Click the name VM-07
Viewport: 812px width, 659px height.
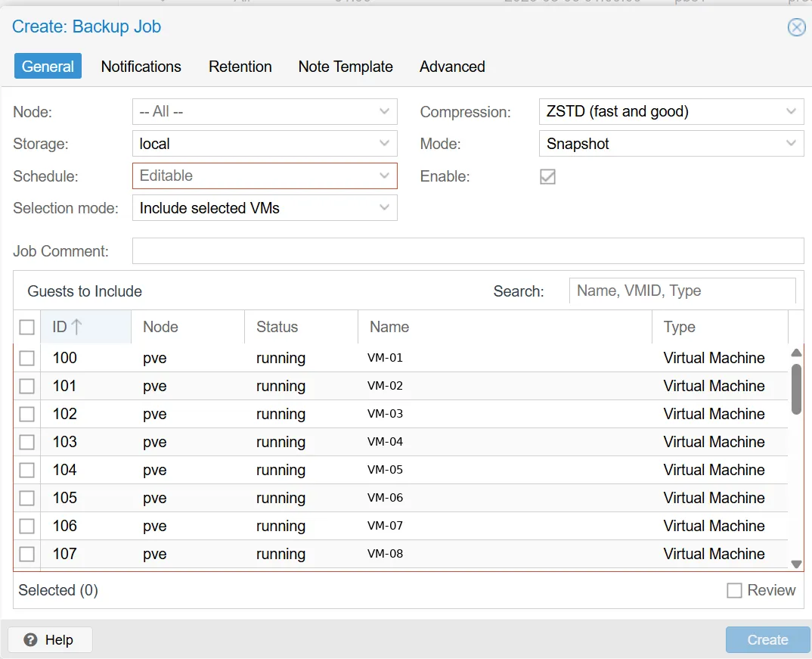386,525
